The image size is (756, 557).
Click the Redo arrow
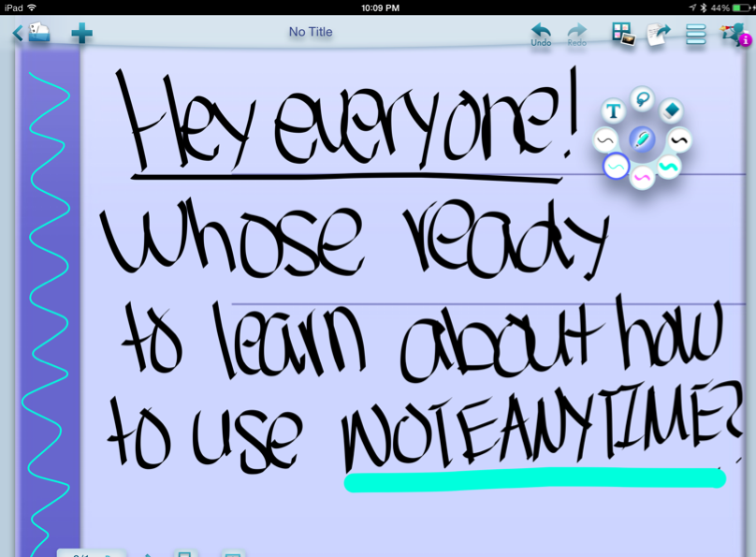pos(577,35)
